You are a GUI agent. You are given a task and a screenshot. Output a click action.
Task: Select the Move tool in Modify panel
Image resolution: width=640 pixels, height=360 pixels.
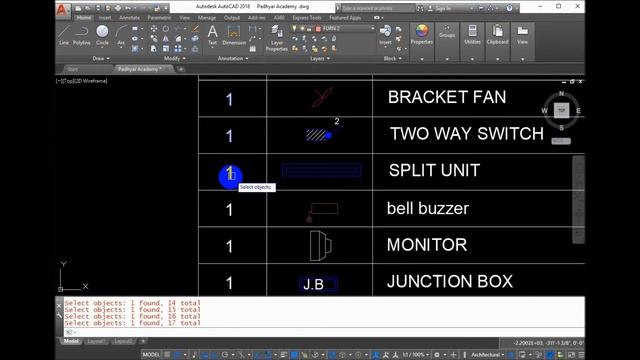[x=154, y=29]
